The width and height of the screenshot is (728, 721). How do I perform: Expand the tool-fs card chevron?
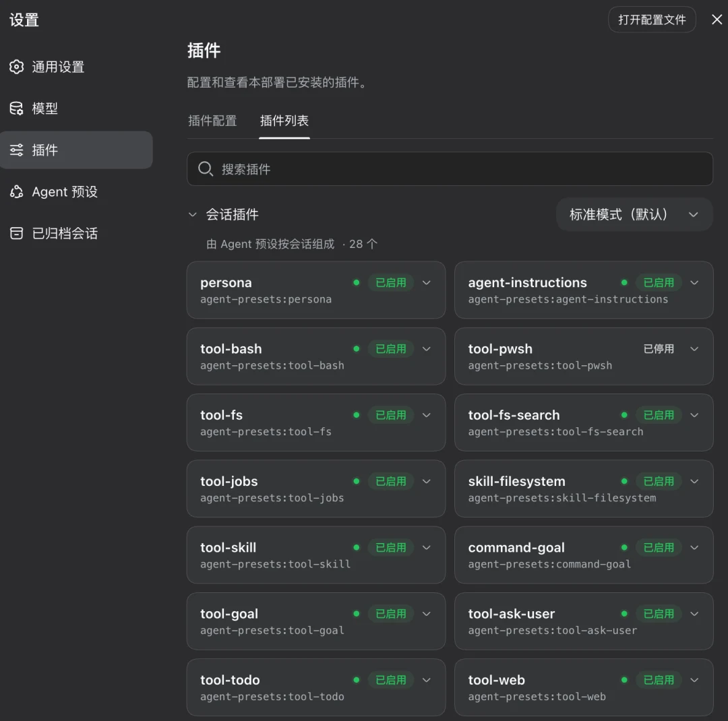pos(426,415)
